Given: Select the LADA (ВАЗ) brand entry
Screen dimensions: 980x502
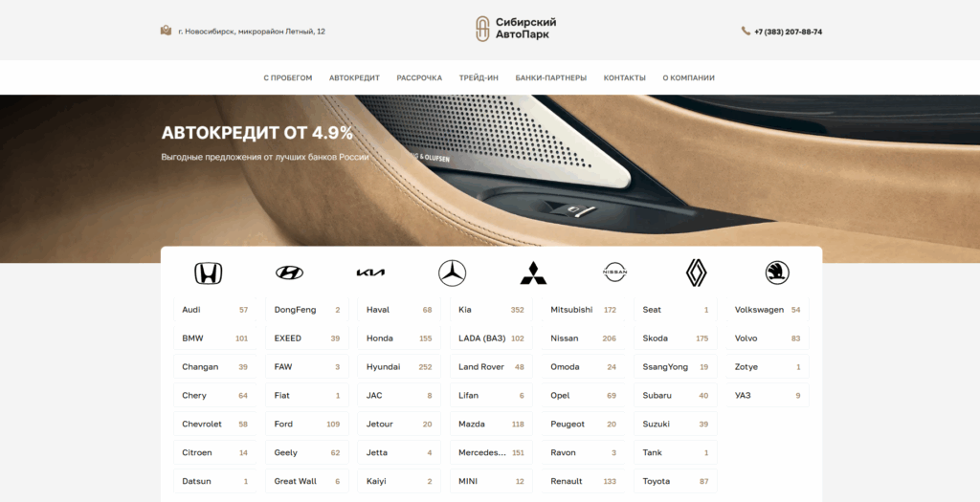Looking at the screenshot, I should click(491, 338).
